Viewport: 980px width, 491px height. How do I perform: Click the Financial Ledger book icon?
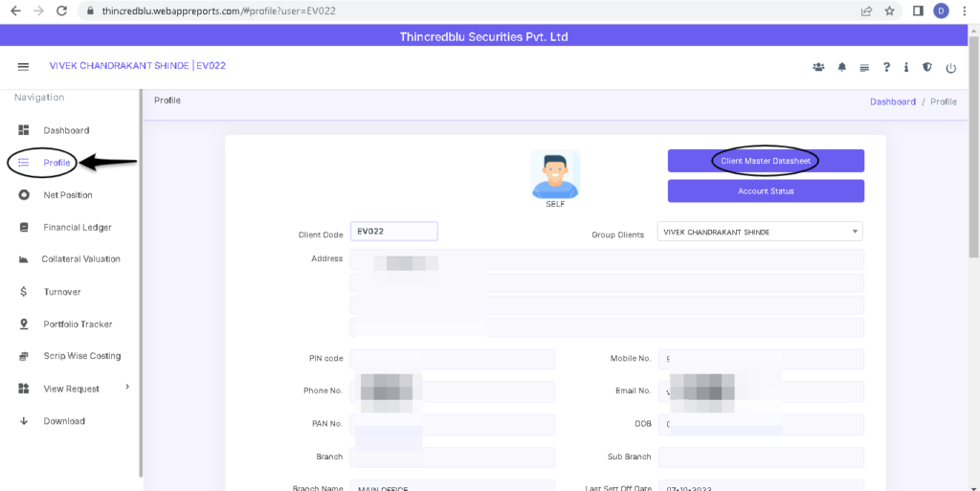[24, 228]
